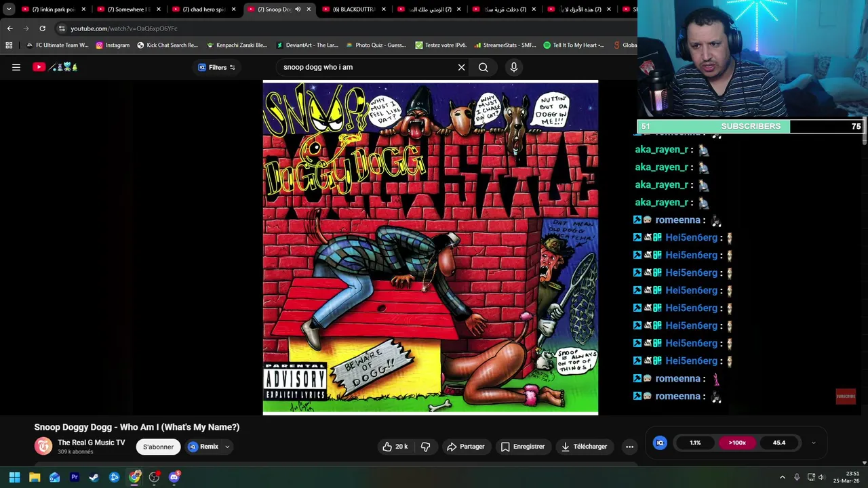
Task: Open File Explorer from taskbar
Action: 35,477
